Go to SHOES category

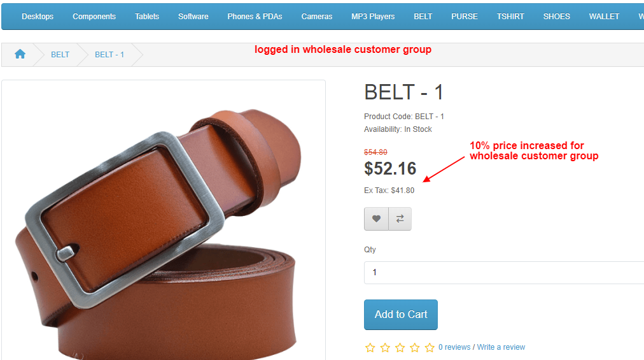click(x=557, y=17)
